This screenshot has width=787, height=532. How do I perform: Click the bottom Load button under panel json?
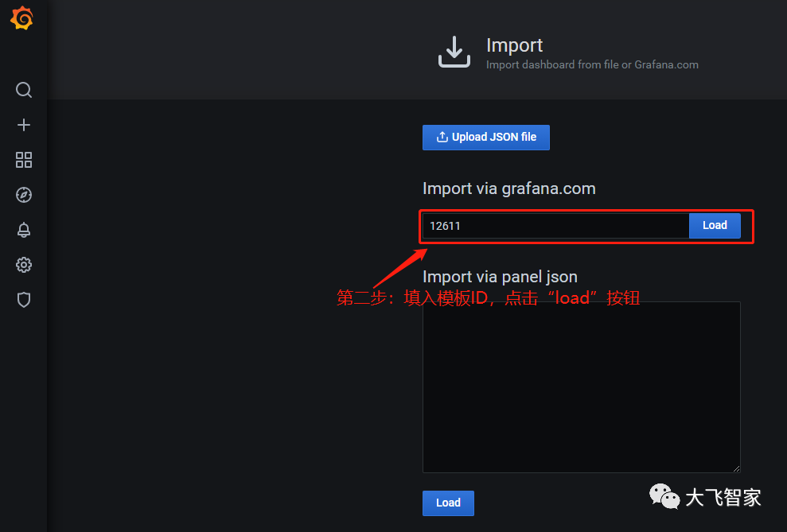coord(448,503)
